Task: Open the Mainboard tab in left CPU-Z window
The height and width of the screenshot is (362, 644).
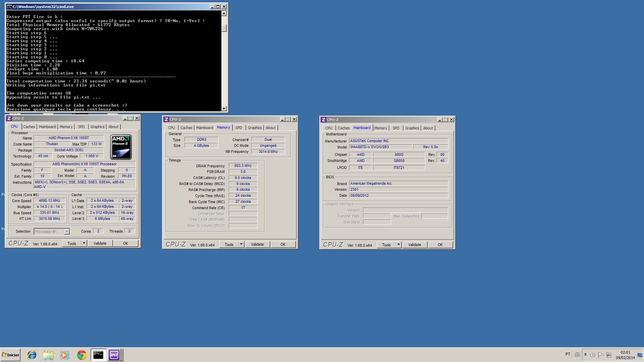Action: click(47, 127)
